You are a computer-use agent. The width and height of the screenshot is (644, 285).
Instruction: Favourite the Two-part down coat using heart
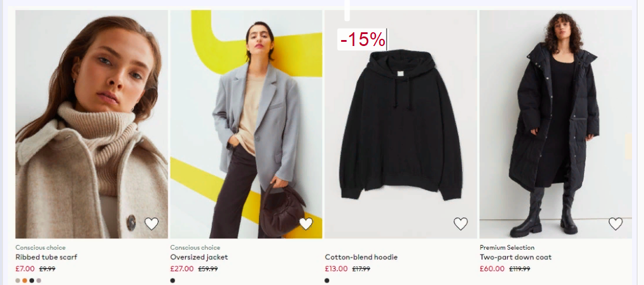[x=616, y=224]
